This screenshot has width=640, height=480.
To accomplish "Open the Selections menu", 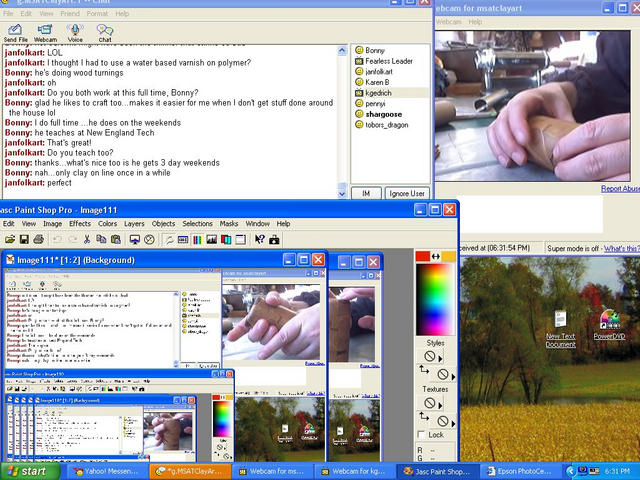I will [x=198, y=224].
